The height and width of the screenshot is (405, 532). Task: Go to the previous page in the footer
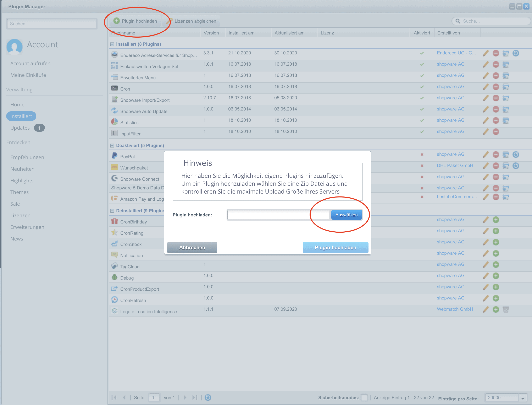[124, 398]
